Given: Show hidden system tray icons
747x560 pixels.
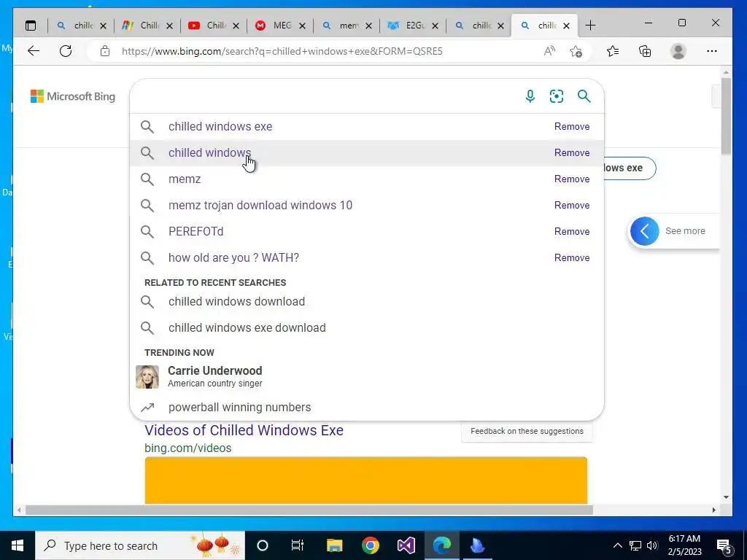Looking at the screenshot, I should point(617,545).
